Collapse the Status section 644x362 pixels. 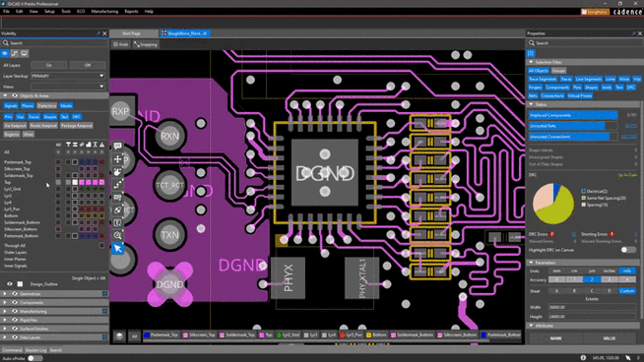[531, 104]
